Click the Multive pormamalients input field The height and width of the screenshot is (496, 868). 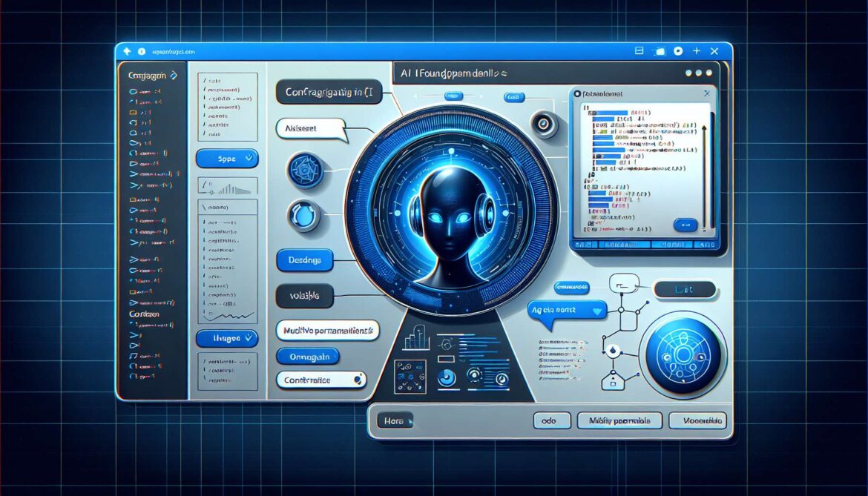[x=327, y=330]
